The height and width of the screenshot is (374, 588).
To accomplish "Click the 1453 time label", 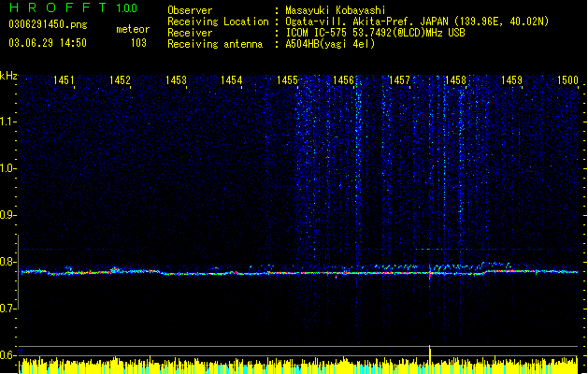I will [x=176, y=80].
